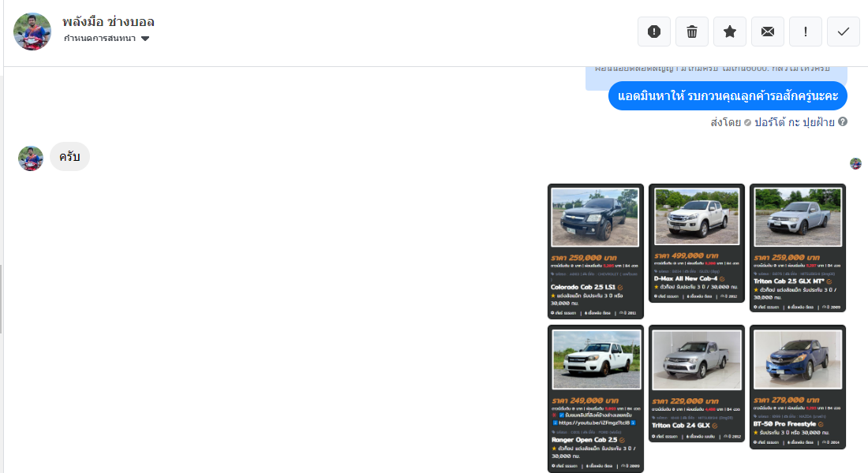Viewport: 868px width, 473px height.
Task: Click contact name พลังมือ ช่างบอล
Action: 109,21
